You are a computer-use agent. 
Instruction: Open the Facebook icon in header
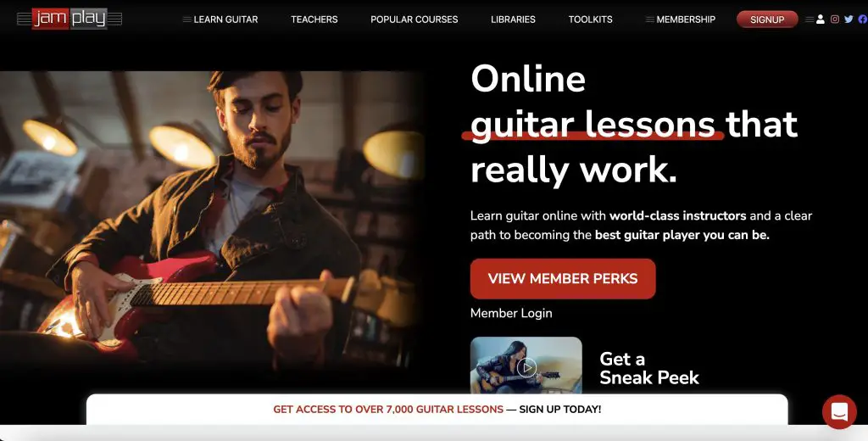pos(863,20)
